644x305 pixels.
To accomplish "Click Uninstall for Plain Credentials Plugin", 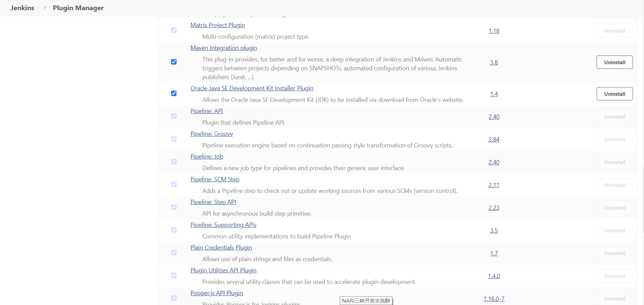I will coord(614,253).
